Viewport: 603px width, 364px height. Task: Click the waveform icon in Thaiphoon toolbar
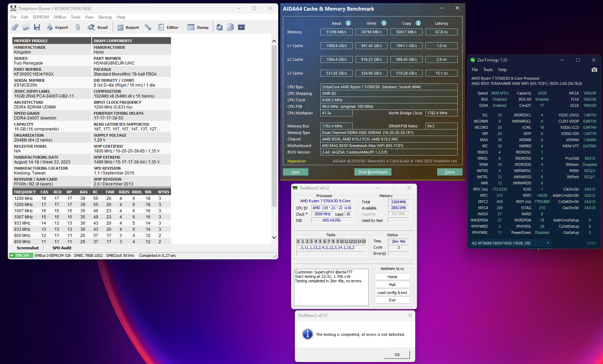click(241, 27)
